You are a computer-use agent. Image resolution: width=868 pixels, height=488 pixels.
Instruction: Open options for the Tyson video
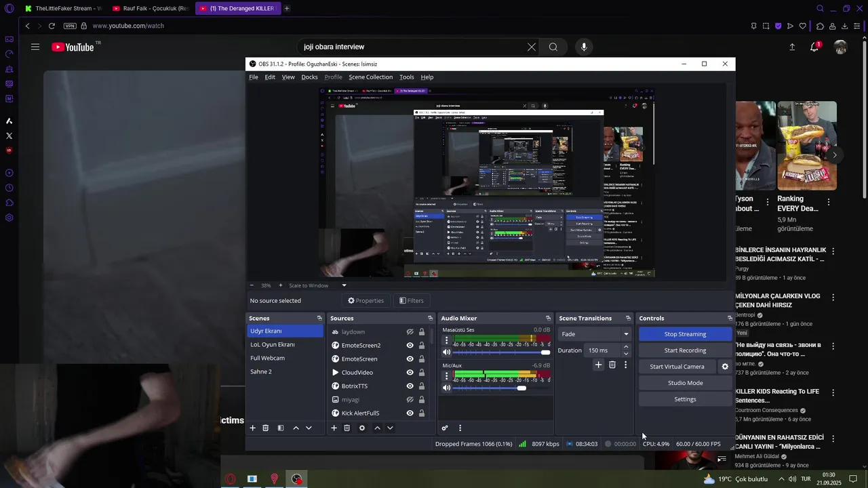768,201
